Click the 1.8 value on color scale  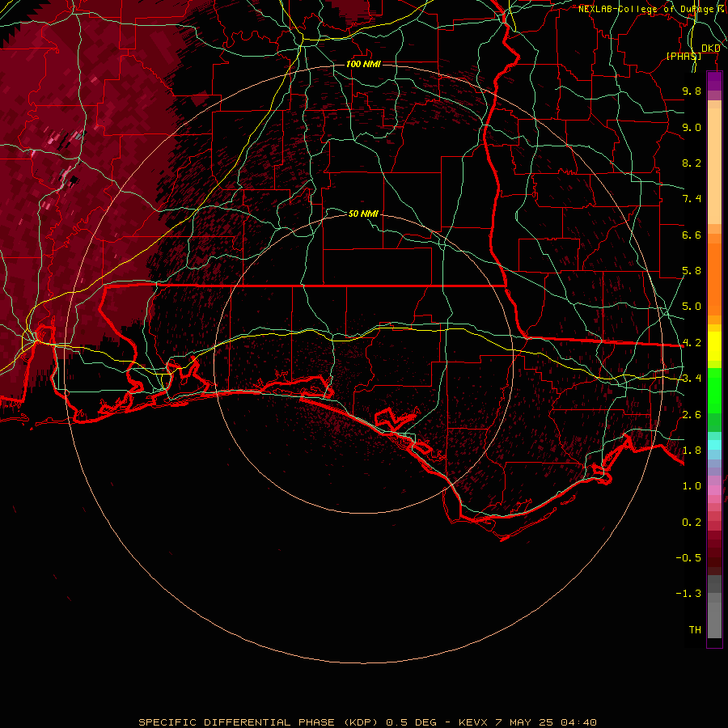click(x=692, y=451)
